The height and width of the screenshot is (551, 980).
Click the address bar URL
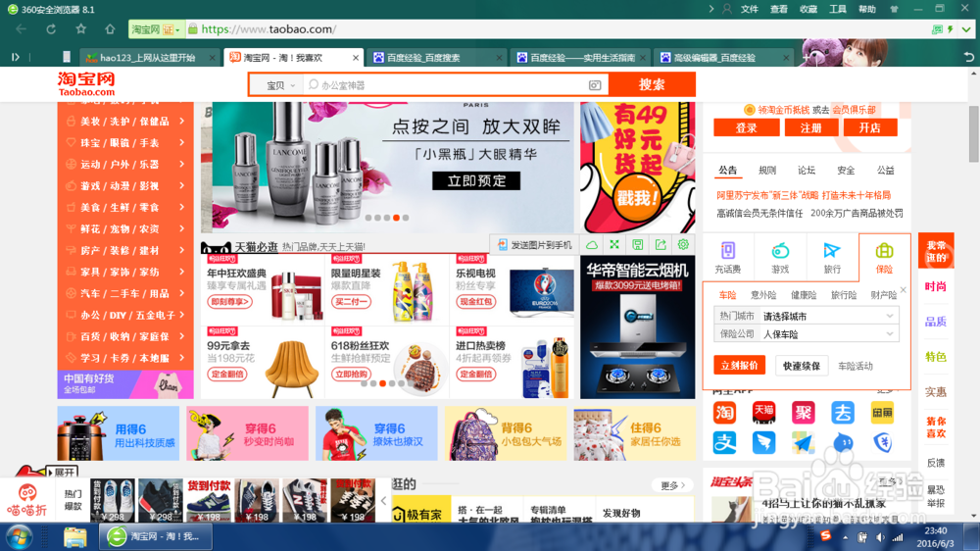[x=269, y=29]
